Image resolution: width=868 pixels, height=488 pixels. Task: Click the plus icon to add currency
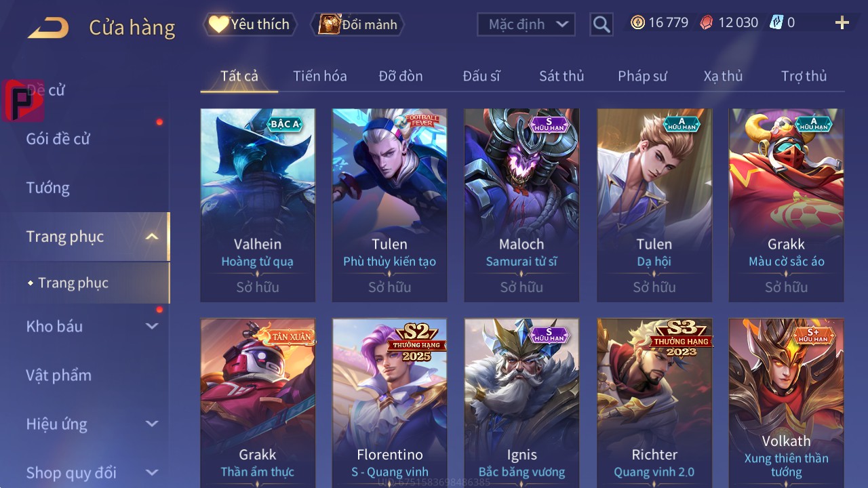click(842, 23)
